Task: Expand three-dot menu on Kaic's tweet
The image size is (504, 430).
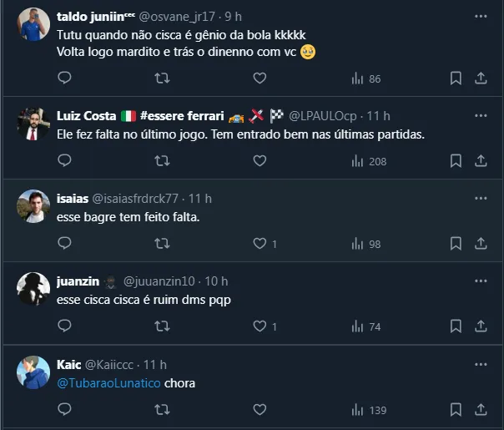Action: click(481, 365)
